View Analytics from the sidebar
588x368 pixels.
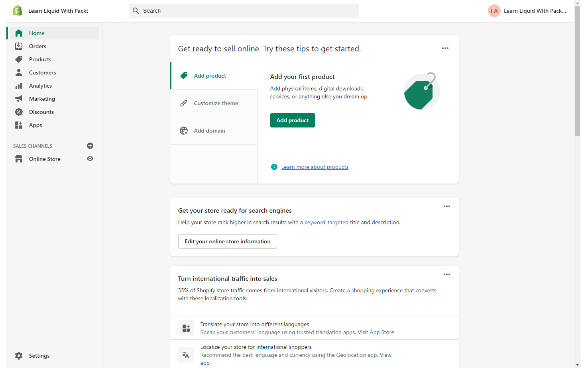coord(40,85)
